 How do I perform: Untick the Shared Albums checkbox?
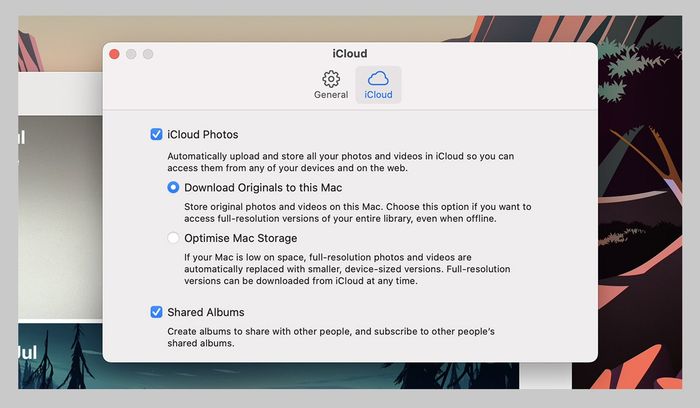(156, 312)
